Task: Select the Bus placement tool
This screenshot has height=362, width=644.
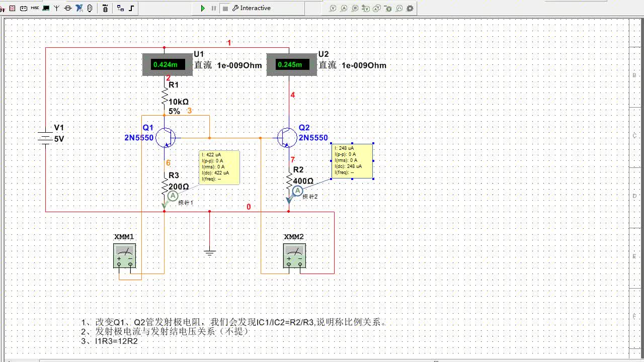Action: point(132,8)
